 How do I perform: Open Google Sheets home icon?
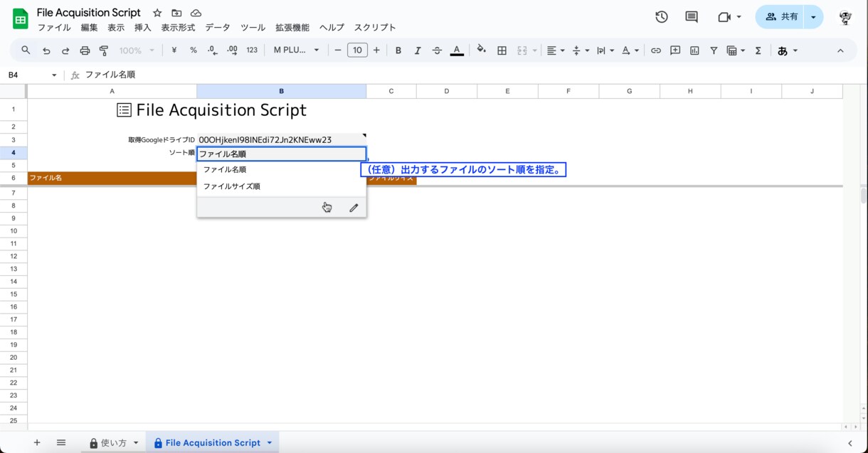pos(20,19)
